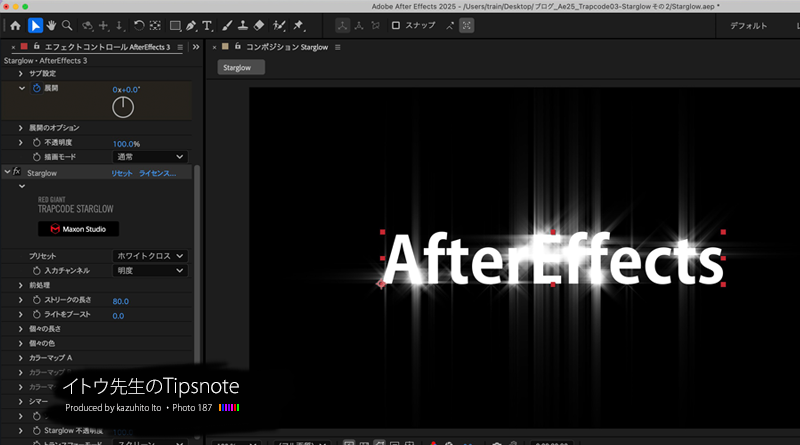
Task: Go to the Home screen icon
Action: click(x=15, y=26)
